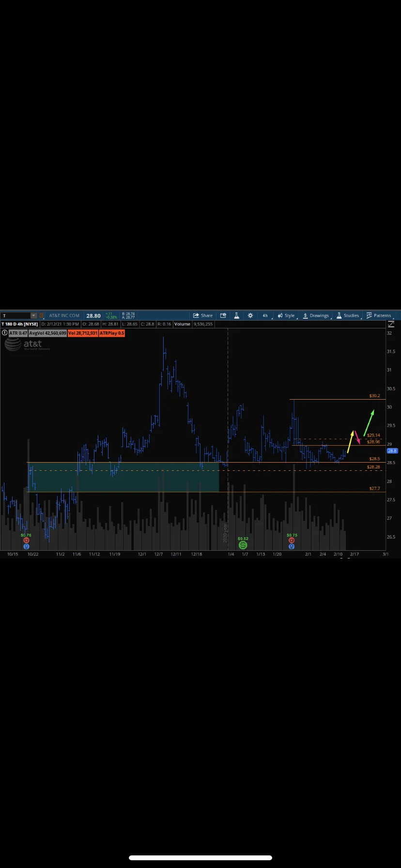This screenshot has height=868, width=401.
Task: Click the blue lightbulb icon under $0.76 earnings
Action: (x=26, y=546)
